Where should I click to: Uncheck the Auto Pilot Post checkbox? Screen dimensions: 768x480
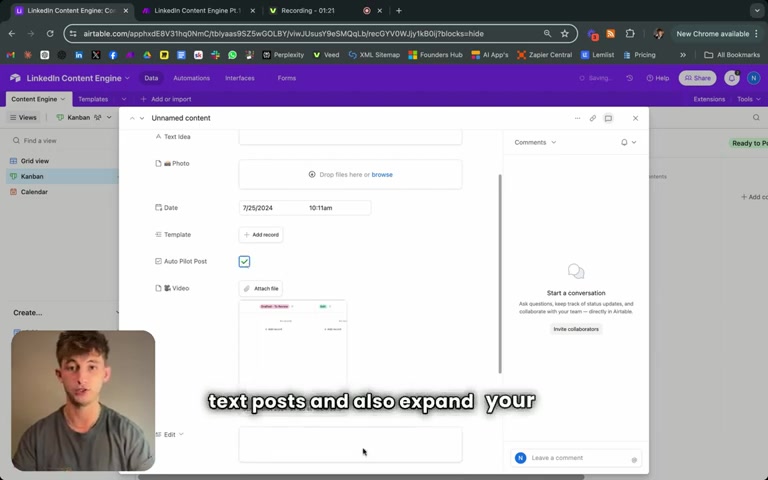tap(244, 262)
